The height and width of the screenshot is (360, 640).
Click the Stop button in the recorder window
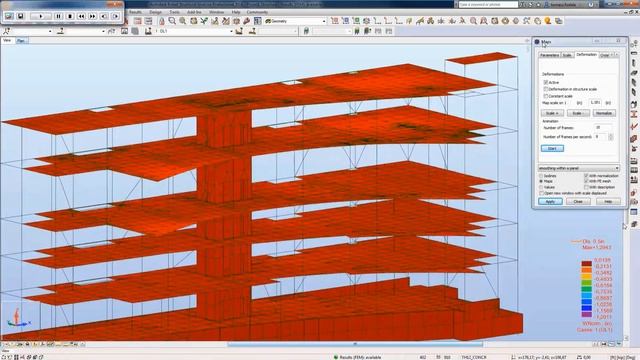(x=70, y=16)
